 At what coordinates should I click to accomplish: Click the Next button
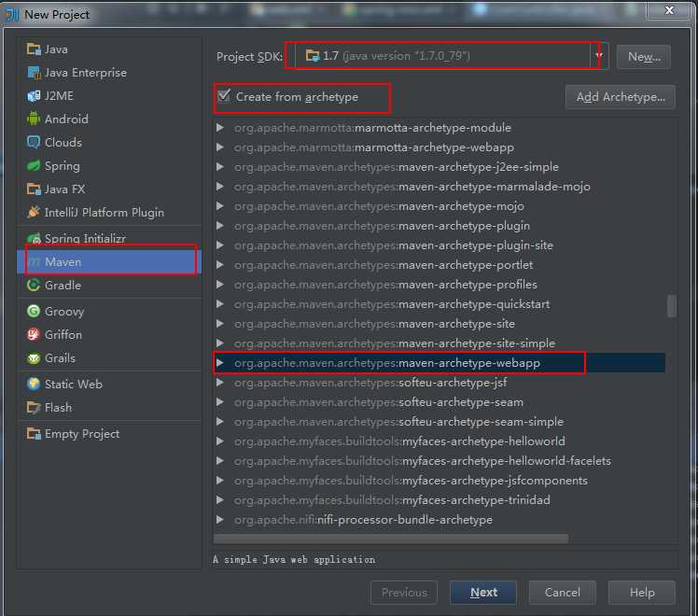(483, 593)
